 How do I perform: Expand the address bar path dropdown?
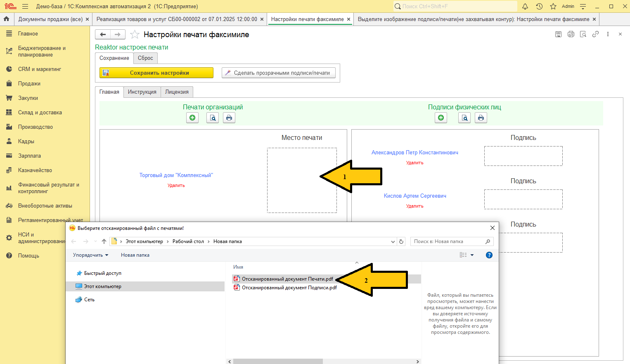(393, 241)
